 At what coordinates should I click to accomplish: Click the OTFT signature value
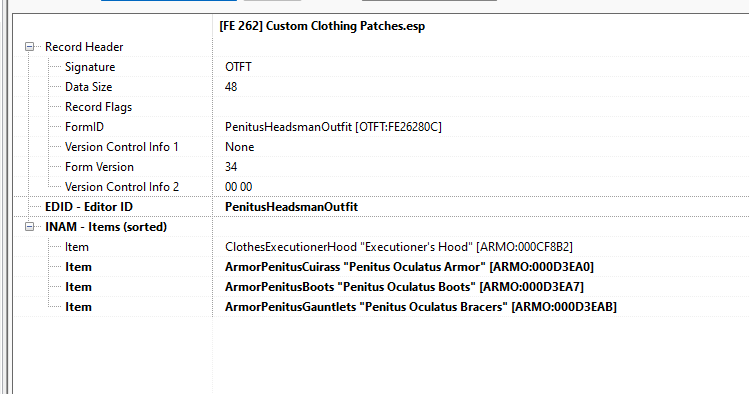[x=238, y=67]
